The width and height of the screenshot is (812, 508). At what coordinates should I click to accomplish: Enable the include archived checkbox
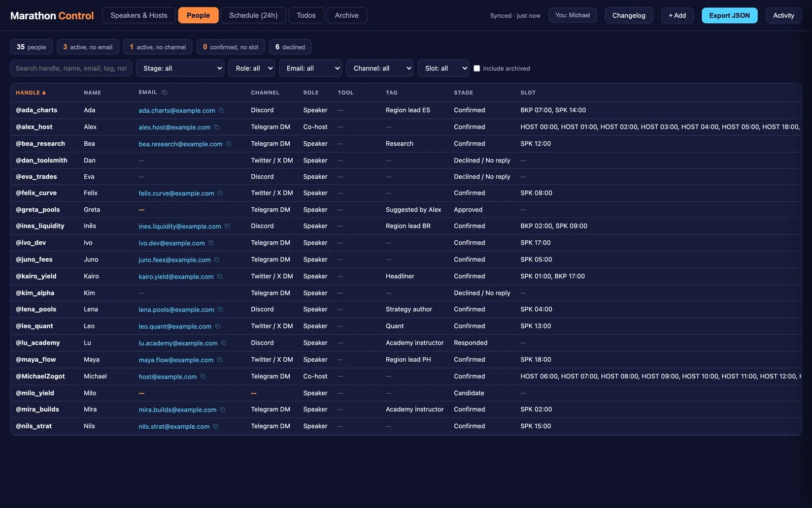pyautogui.click(x=477, y=68)
